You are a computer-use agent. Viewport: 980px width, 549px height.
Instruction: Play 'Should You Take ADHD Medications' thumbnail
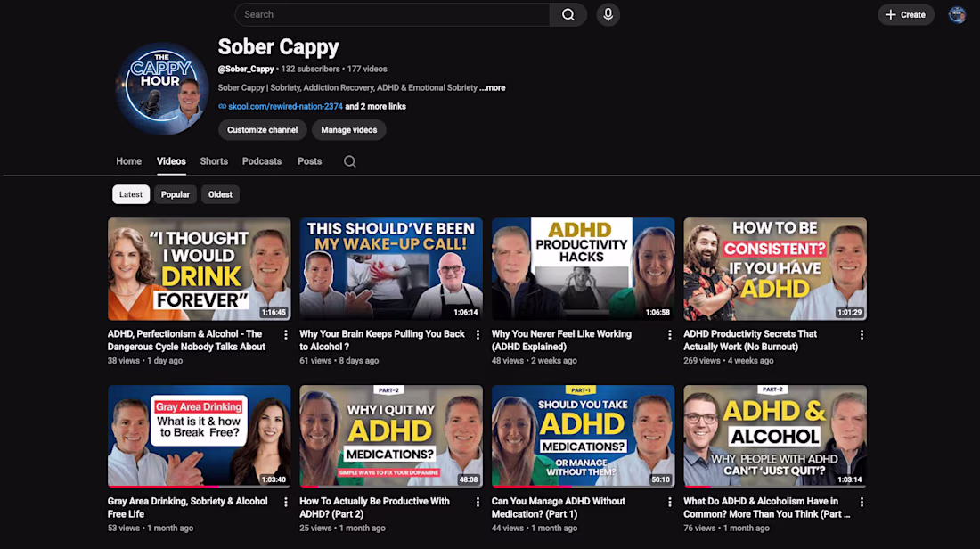point(583,437)
